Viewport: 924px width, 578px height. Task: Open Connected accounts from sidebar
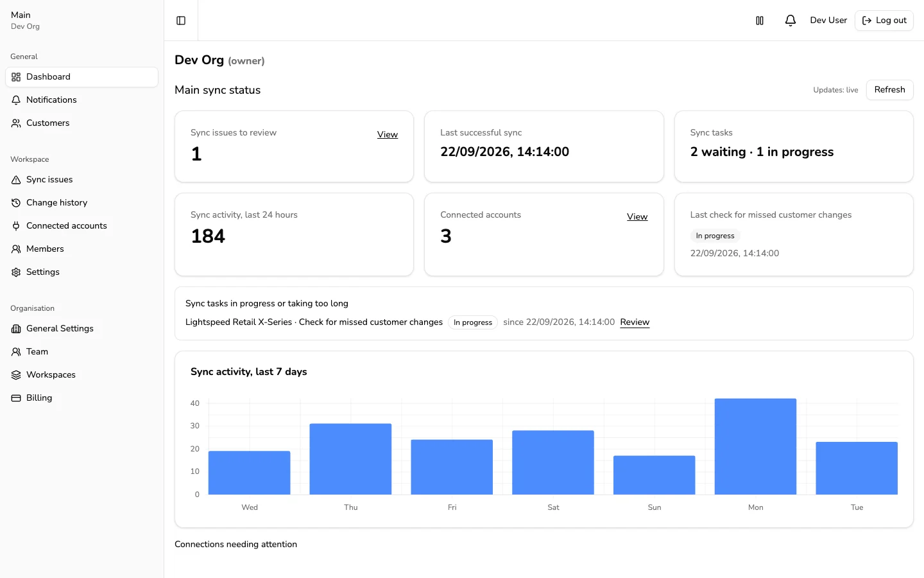click(x=81, y=226)
